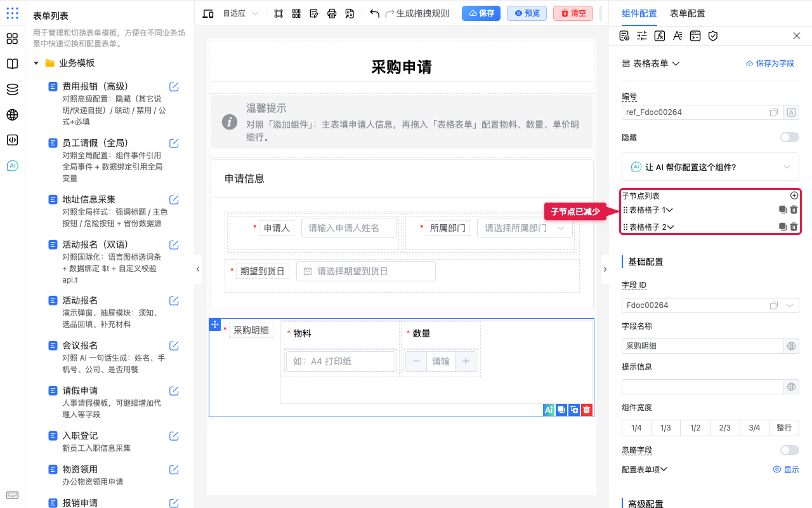Open the apps grid icon in left rail
Image resolution: width=812 pixels, height=508 pixels.
12,13
